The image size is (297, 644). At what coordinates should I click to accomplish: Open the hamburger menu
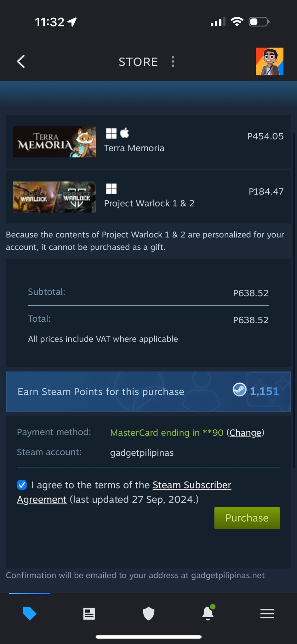tap(267, 613)
